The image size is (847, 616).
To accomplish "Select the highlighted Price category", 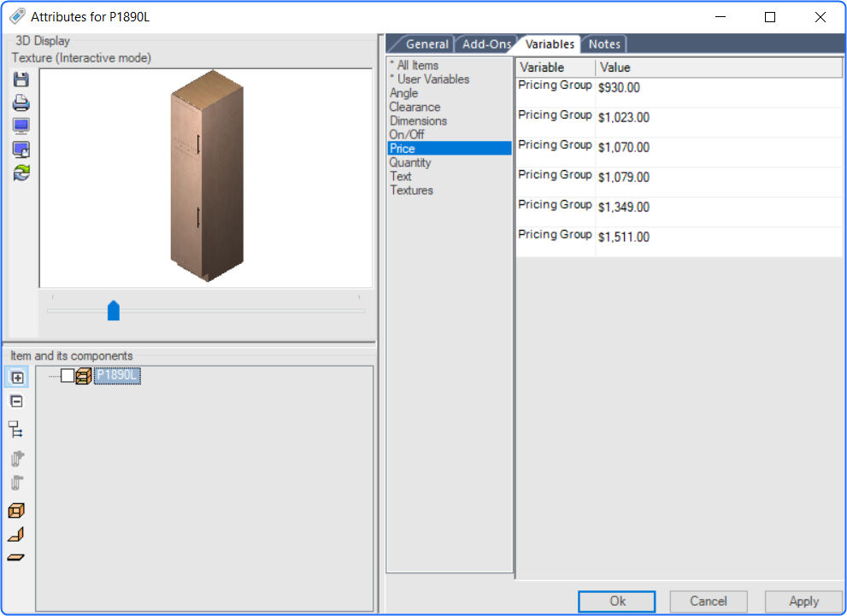I will 450,149.
